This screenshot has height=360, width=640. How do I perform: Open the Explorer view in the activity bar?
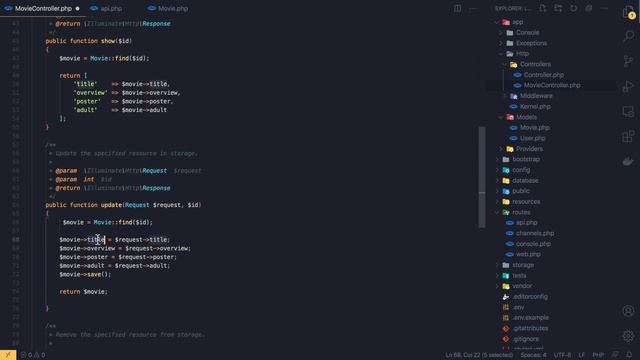pyautogui.click(x=628, y=12)
